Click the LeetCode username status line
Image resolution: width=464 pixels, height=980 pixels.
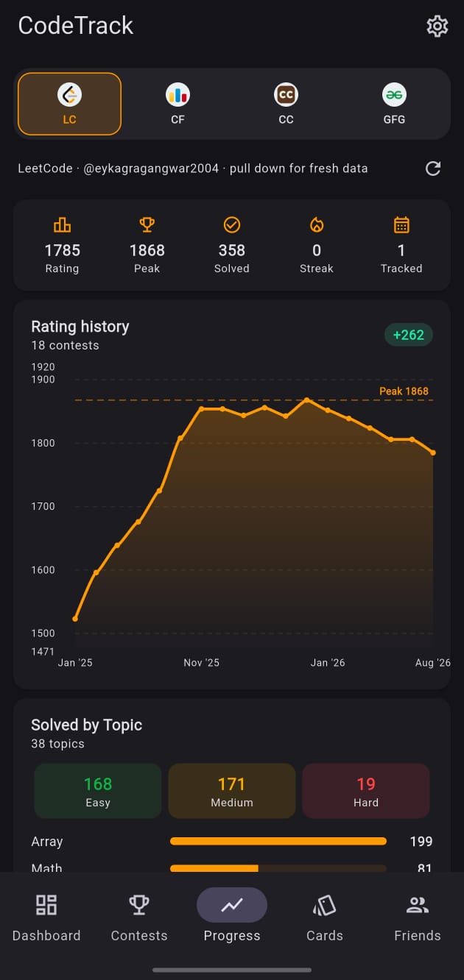click(x=193, y=168)
